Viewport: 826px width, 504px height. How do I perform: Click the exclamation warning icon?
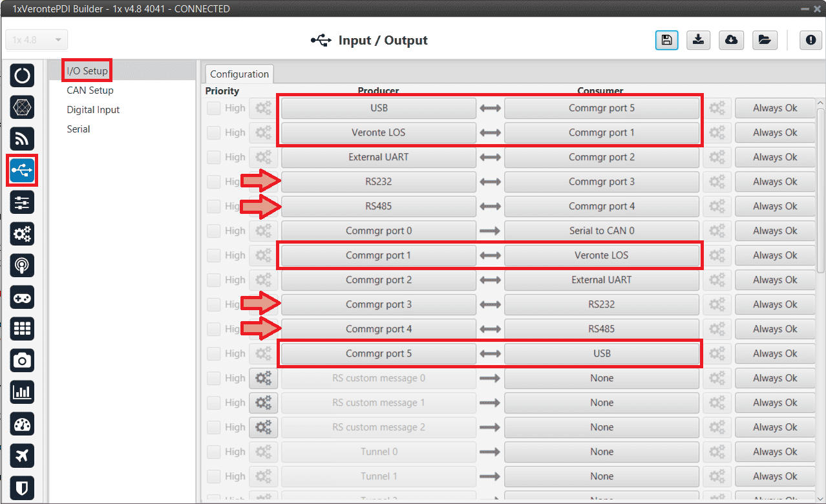[810, 40]
